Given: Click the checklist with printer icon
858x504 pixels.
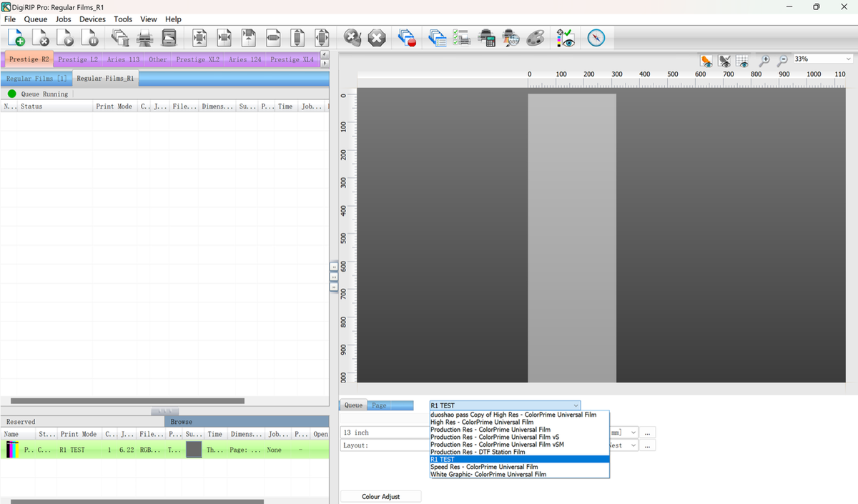Looking at the screenshot, I should pos(462,38).
